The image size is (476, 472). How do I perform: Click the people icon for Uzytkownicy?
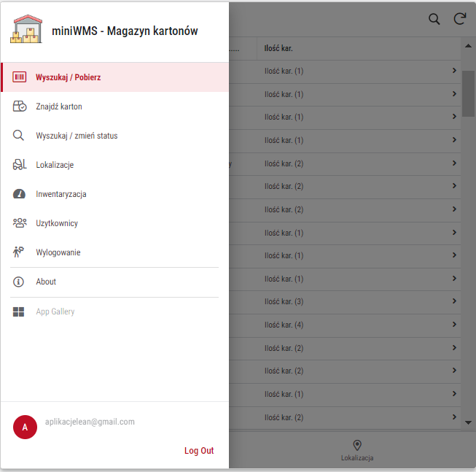point(20,223)
